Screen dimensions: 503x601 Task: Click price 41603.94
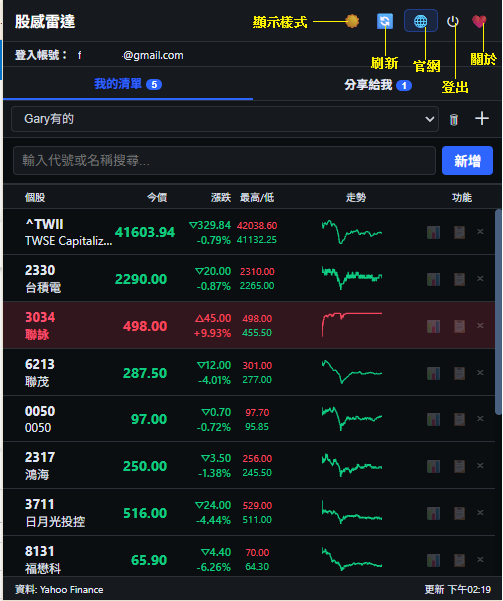click(145, 232)
